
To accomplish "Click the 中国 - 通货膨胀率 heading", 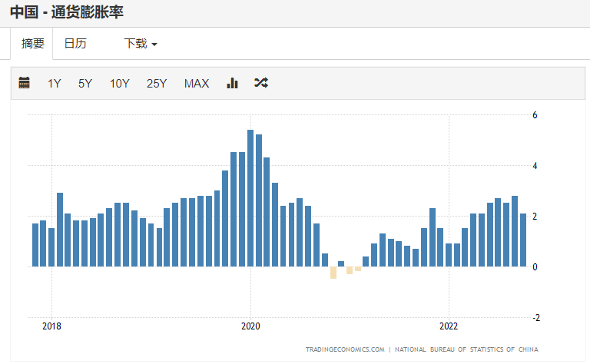I will click(x=68, y=12).
